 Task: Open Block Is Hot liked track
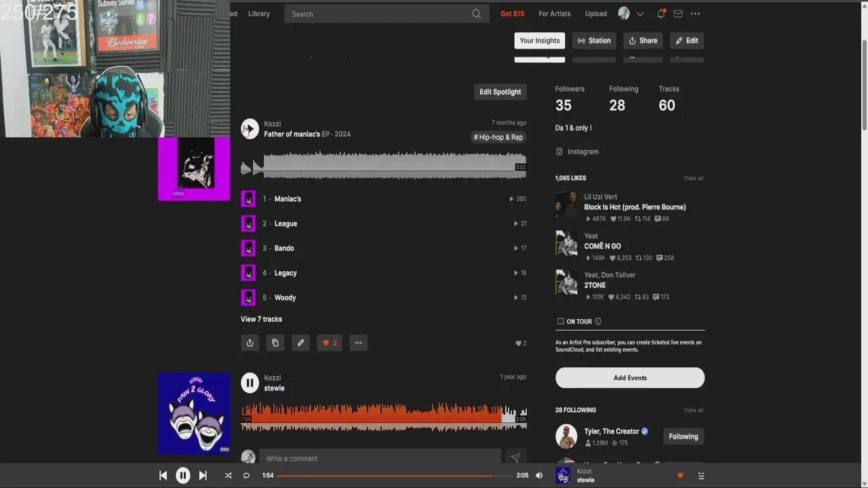coord(635,207)
